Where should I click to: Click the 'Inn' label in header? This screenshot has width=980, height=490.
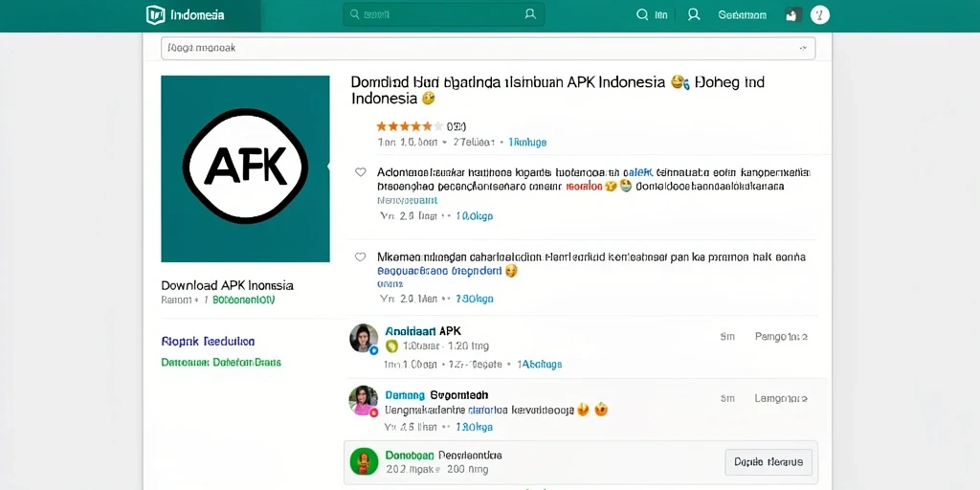(x=660, y=15)
